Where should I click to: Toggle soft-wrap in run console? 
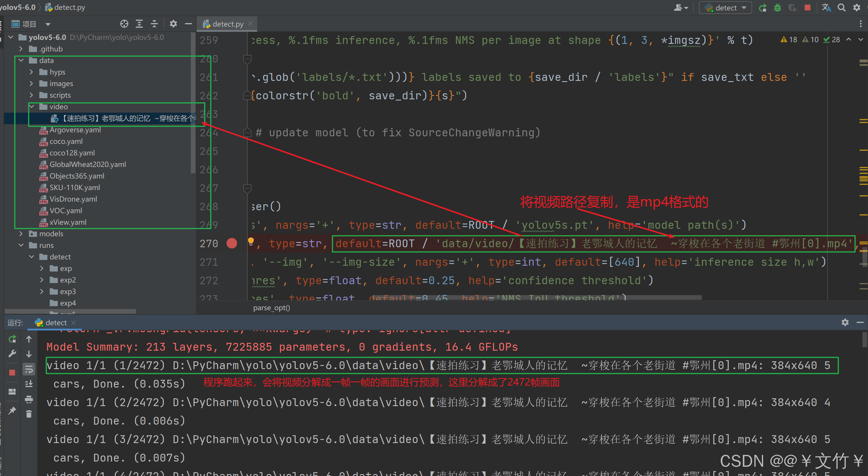tap(29, 369)
